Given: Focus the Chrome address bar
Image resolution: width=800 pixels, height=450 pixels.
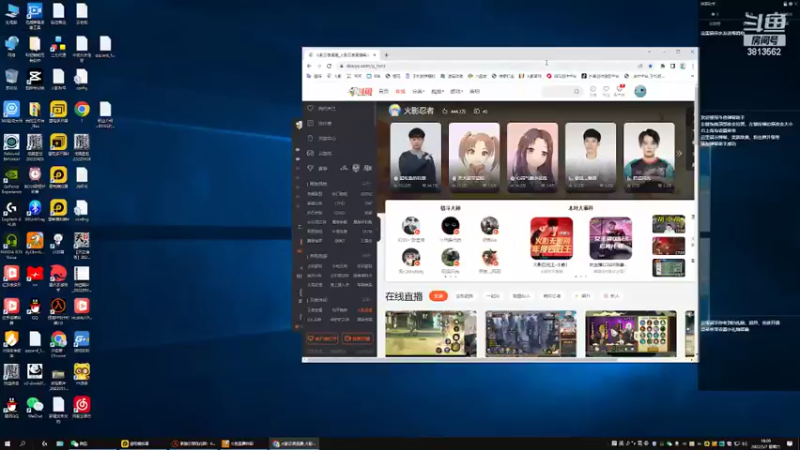Looking at the screenshot, I should tap(485, 66).
